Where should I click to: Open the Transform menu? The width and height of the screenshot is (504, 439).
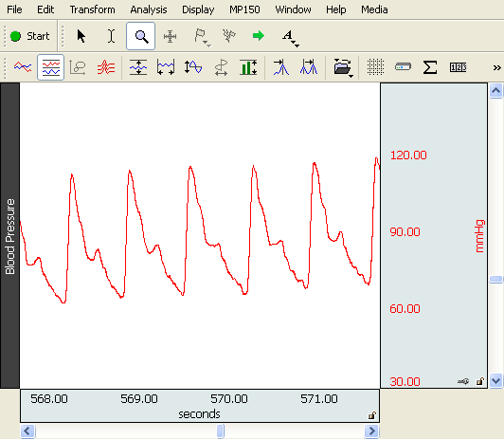point(92,9)
